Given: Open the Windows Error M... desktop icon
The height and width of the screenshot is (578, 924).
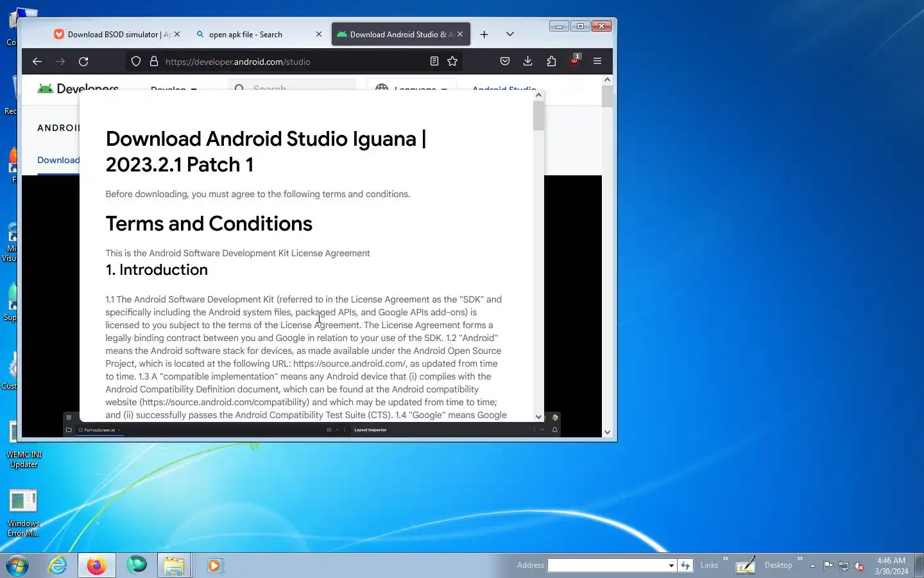Looking at the screenshot, I should [24, 513].
